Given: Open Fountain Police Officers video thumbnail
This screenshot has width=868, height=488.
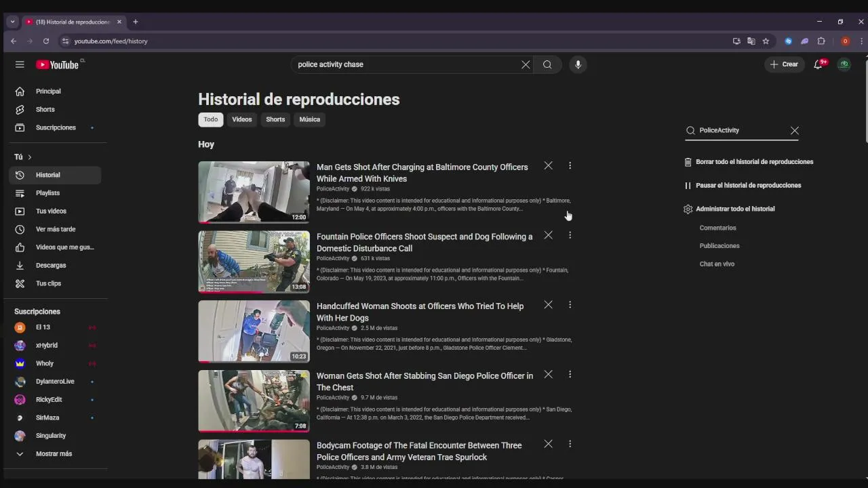Looking at the screenshot, I should click(254, 262).
